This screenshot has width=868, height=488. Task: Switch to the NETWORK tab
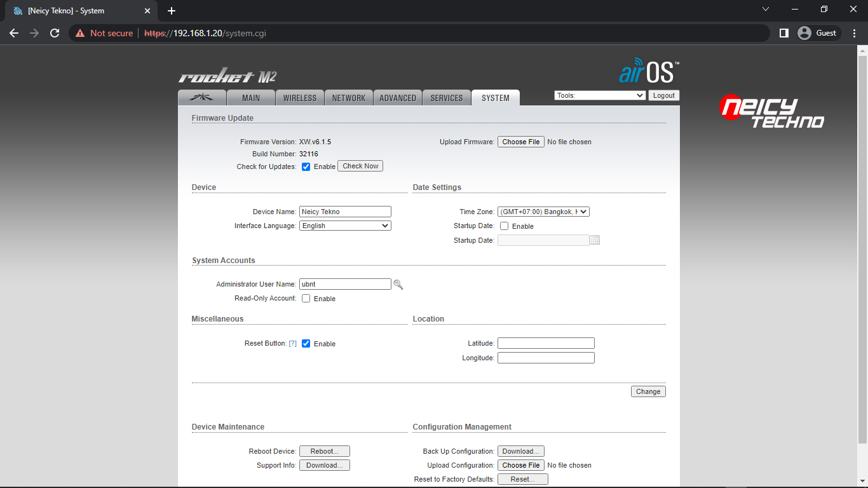coord(349,98)
